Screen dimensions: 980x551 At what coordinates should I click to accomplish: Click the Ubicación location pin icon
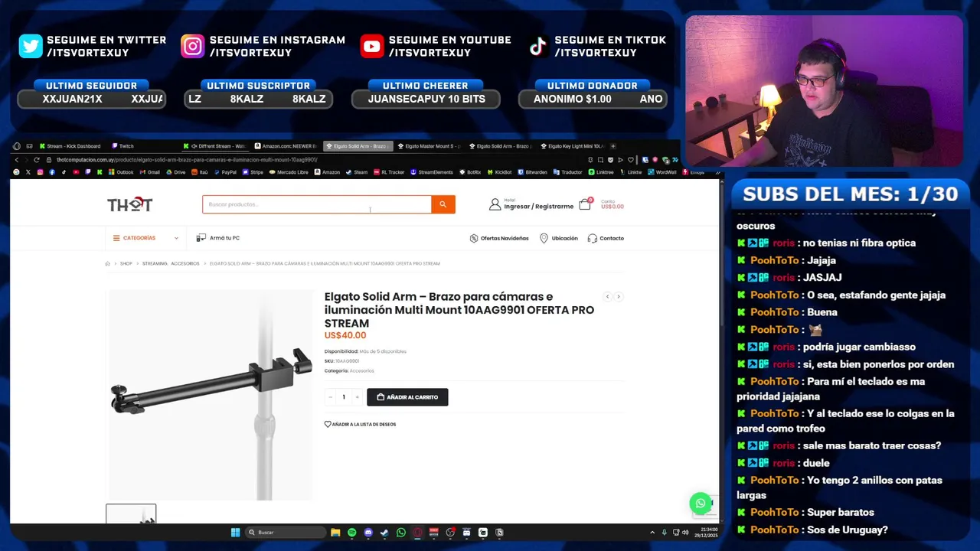544,238
